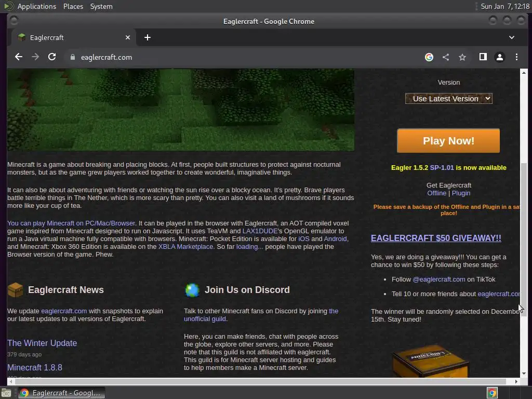Open the Use Latest Version dropdown
Image resolution: width=532 pixels, height=399 pixels.
pyautogui.click(x=448, y=99)
